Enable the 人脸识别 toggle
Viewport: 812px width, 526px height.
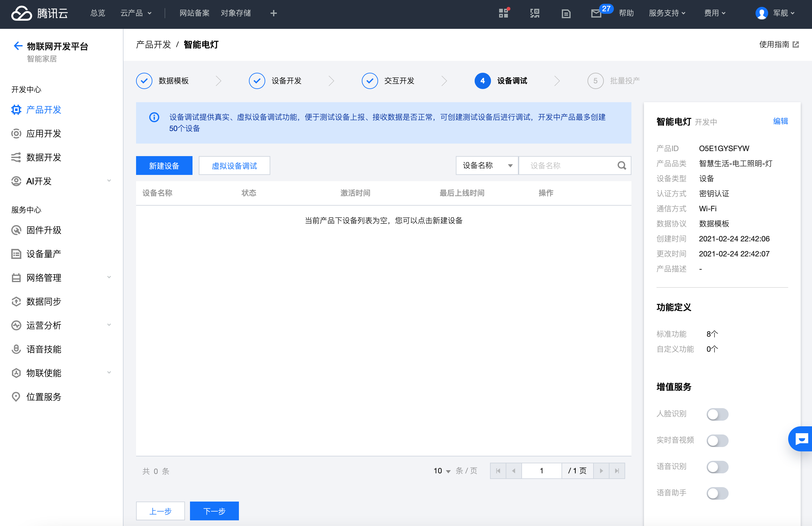[717, 414]
